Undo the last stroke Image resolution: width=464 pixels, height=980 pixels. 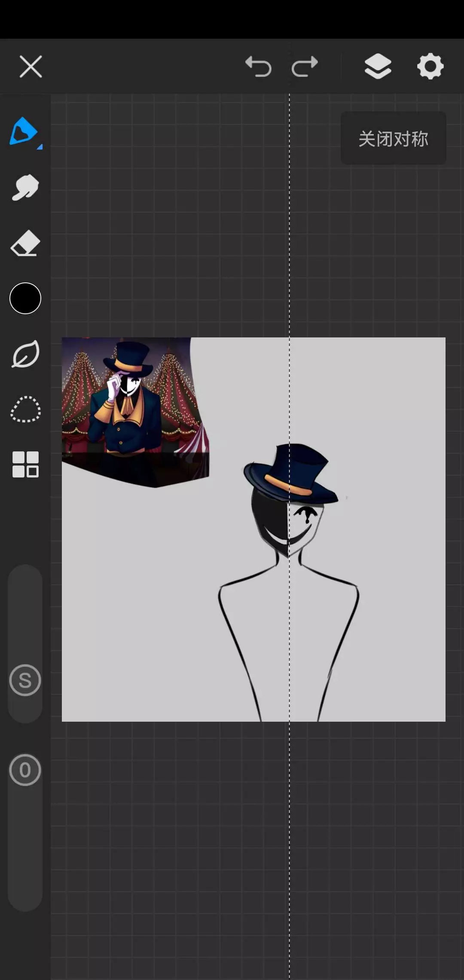point(258,67)
